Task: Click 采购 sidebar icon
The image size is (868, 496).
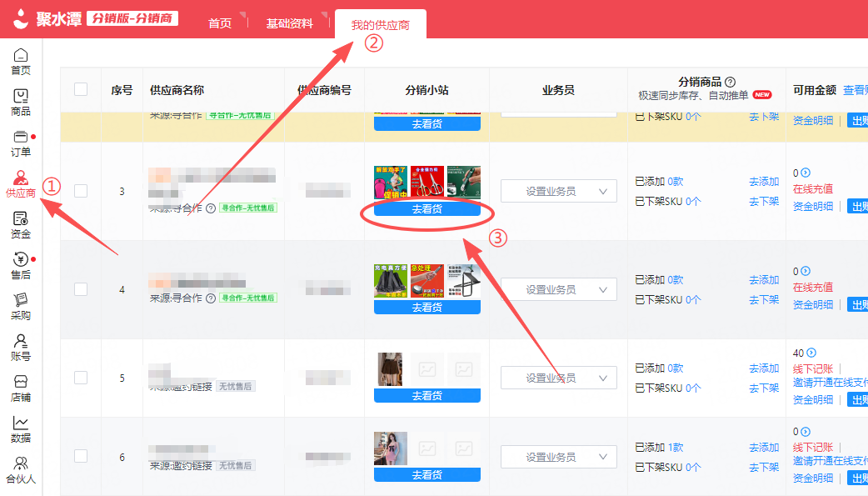Action: coord(21,307)
